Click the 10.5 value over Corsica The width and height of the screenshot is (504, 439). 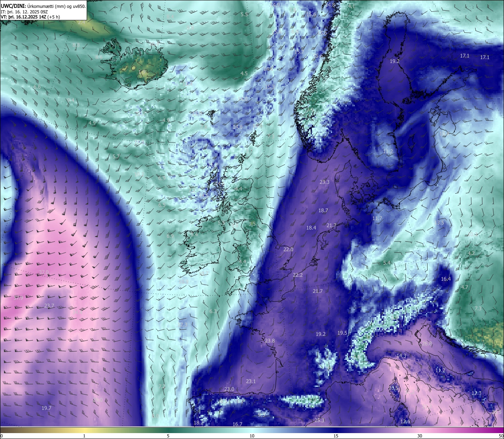tap(393, 387)
